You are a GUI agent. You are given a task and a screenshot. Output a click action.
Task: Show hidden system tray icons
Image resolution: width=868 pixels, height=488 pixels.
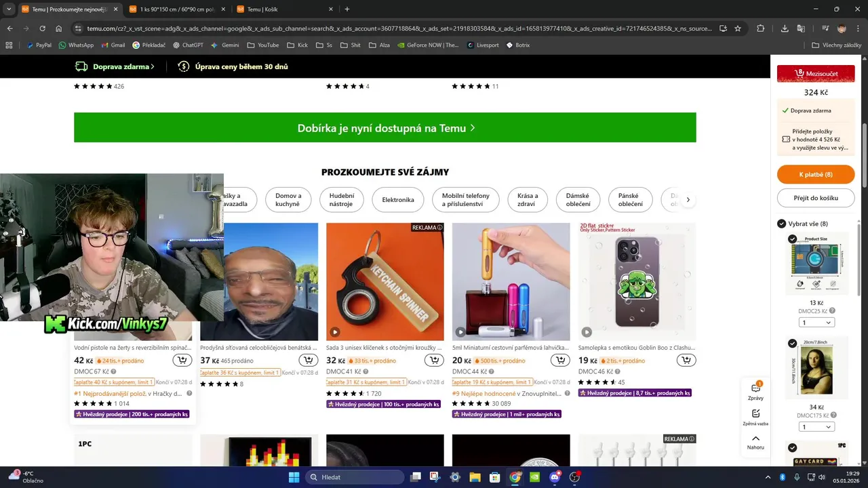[768, 477]
